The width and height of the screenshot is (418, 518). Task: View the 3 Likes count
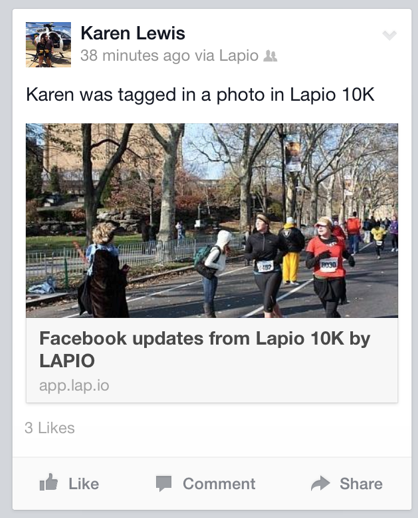point(50,428)
